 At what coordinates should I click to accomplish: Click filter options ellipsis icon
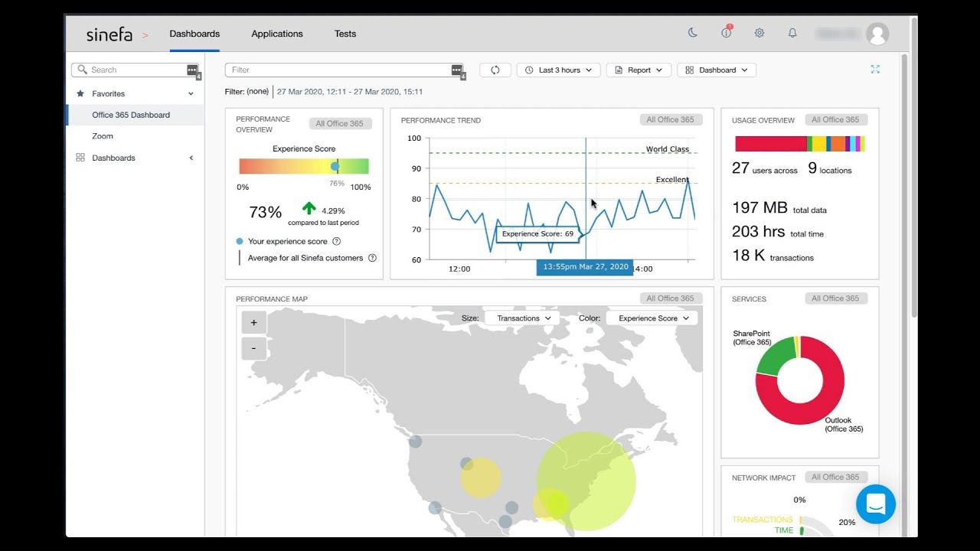[x=457, y=70]
